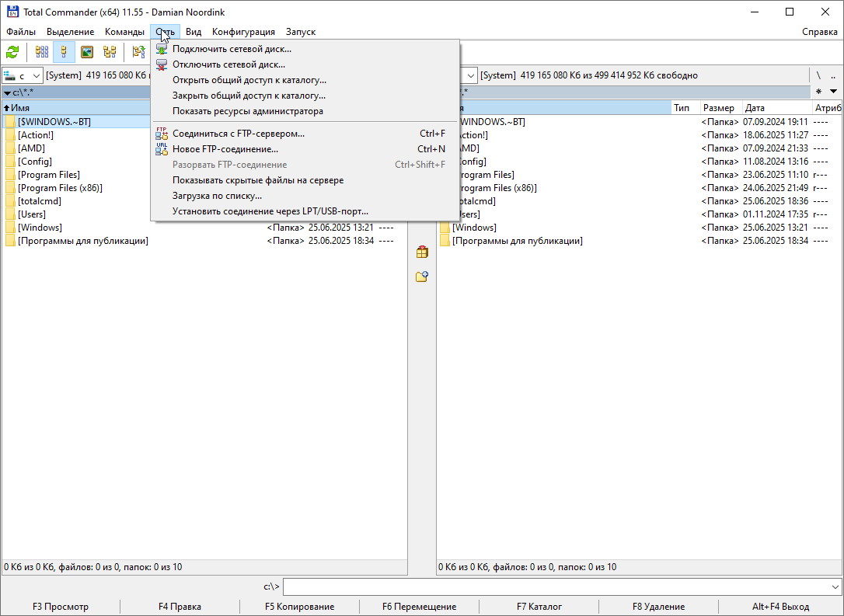Image resolution: width=844 pixels, height=616 pixels.
Task: Open the Запуск menu
Action: [x=301, y=32]
